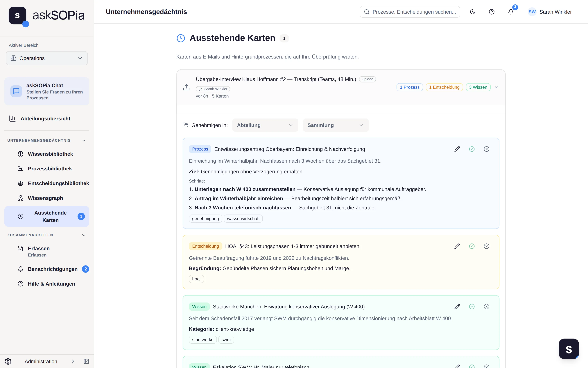The image size is (588, 368).
Task: Click the 3 Wissen badge
Action: click(478, 87)
